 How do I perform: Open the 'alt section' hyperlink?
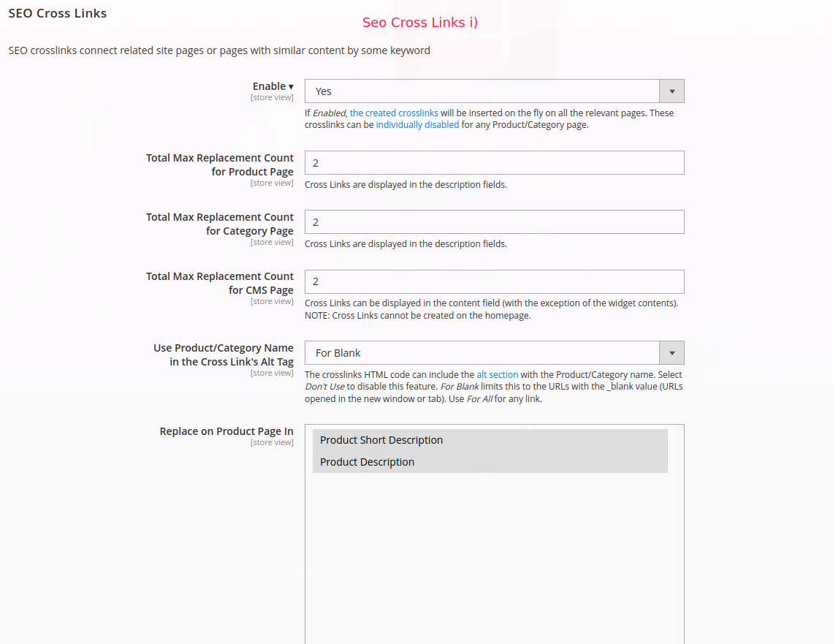point(497,374)
